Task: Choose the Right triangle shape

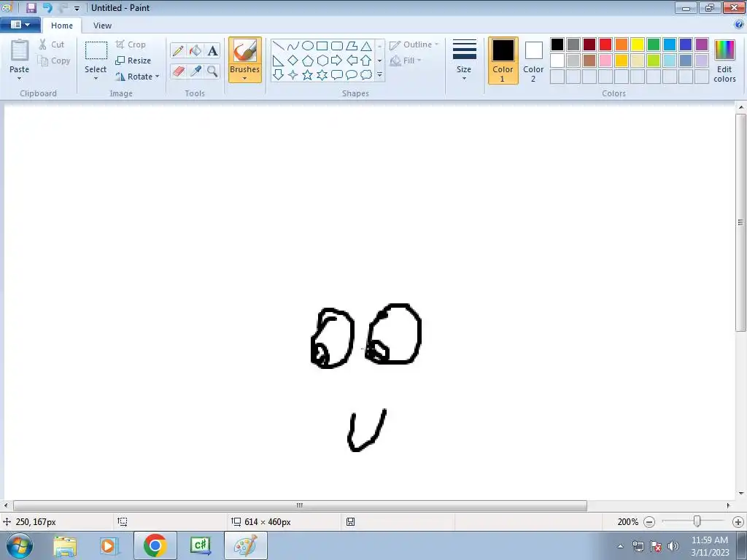Action: click(278, 61)
